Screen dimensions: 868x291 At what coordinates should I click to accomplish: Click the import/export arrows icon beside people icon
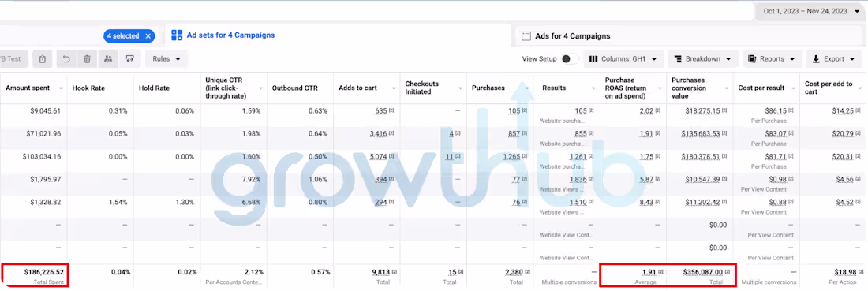point(129,58)
